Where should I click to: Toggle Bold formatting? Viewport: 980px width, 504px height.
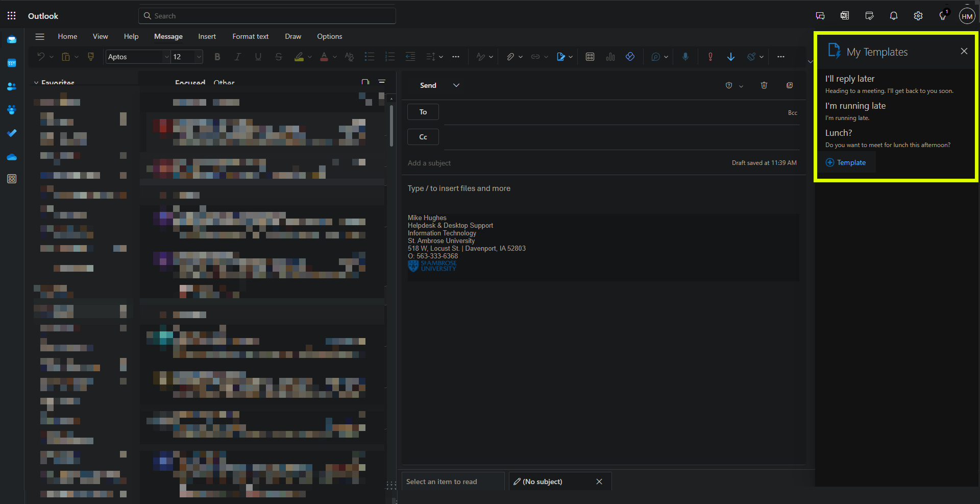pos(217,57)
